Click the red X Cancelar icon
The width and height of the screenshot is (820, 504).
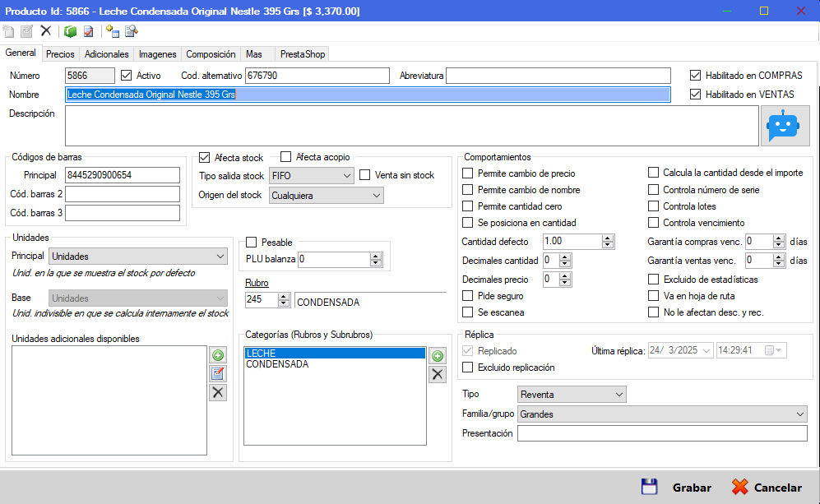pyautogui.click(x=740, y=487)
